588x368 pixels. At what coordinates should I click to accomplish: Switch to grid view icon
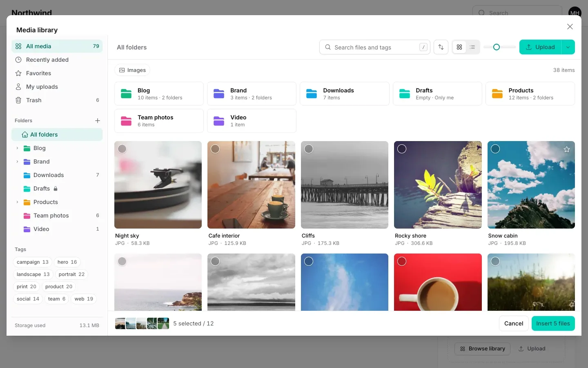pos(459,47)
